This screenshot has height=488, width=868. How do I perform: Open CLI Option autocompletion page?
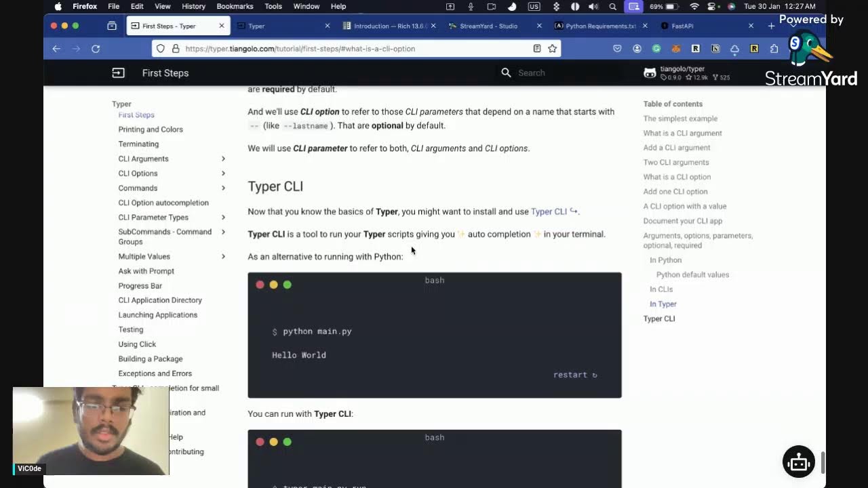[x=163, y=203]
